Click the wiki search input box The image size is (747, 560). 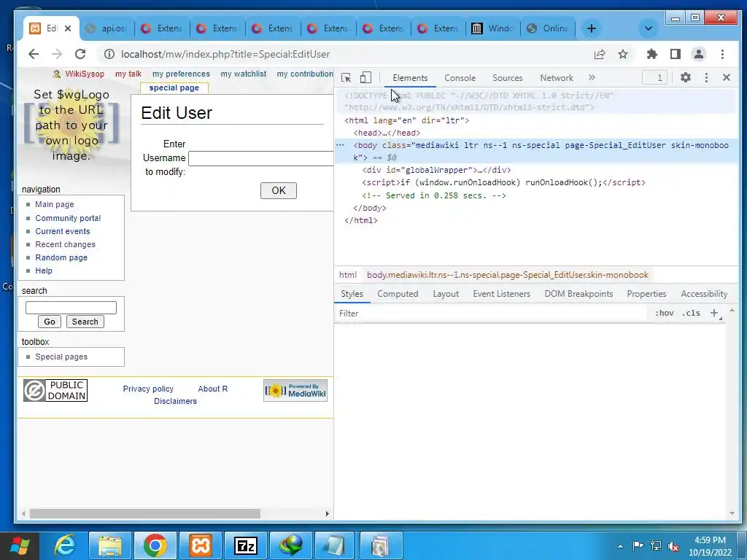71,308
